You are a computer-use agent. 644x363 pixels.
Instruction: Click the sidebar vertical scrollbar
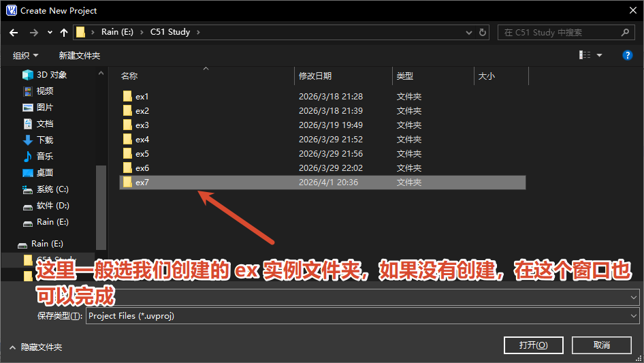tap(101, 207)
